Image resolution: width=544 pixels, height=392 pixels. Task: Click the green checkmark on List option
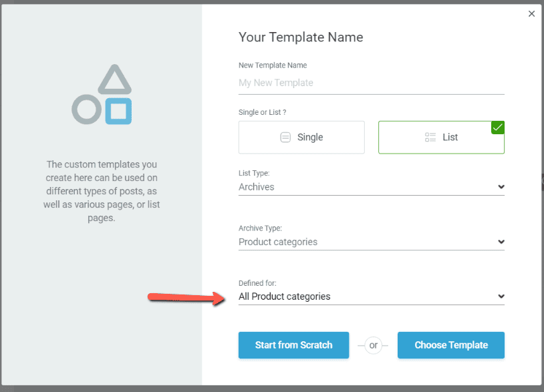[498, 127]
